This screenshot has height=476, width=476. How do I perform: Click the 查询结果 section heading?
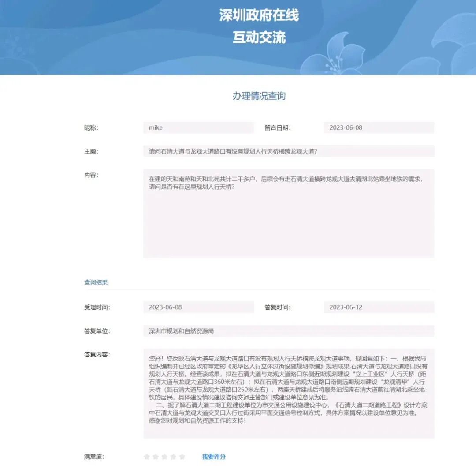pyautogui.click(x=96, y=282)
